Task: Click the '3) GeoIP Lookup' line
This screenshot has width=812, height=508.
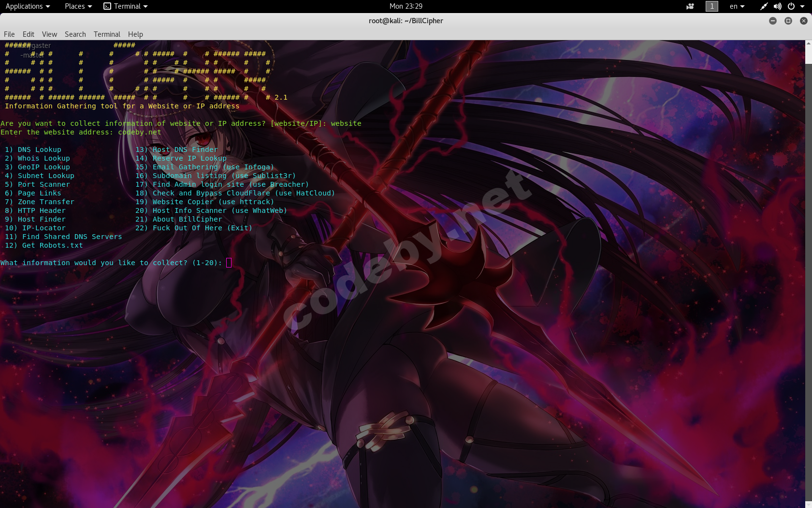Action: pos(37,167)
